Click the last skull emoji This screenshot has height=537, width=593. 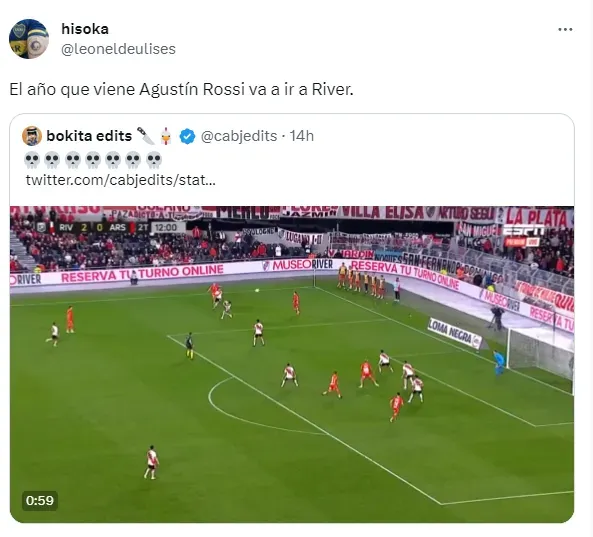pos(154,160)
